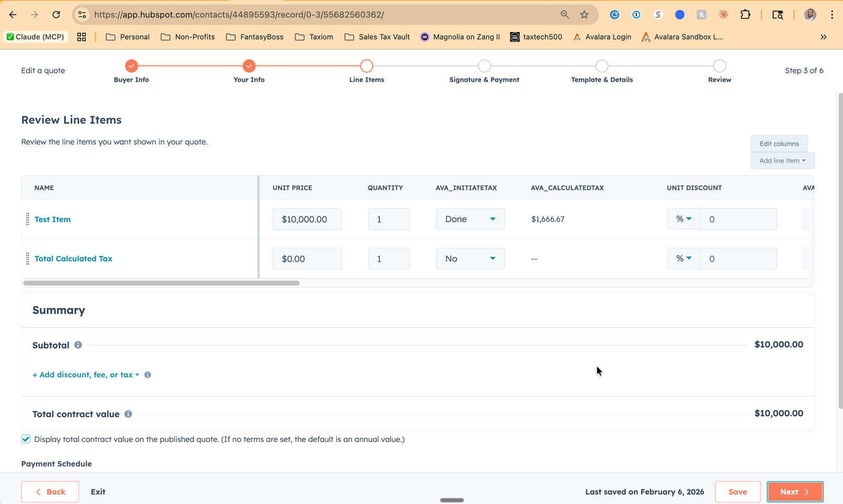Uncheck Display total contract value on quote
This screenshot has width=843, height=504.
point(26,439)
